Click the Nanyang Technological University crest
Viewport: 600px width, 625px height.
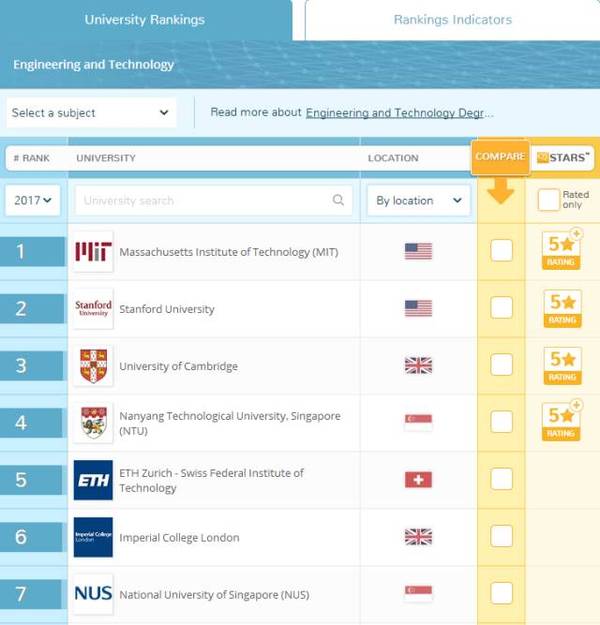coord(93,423)
